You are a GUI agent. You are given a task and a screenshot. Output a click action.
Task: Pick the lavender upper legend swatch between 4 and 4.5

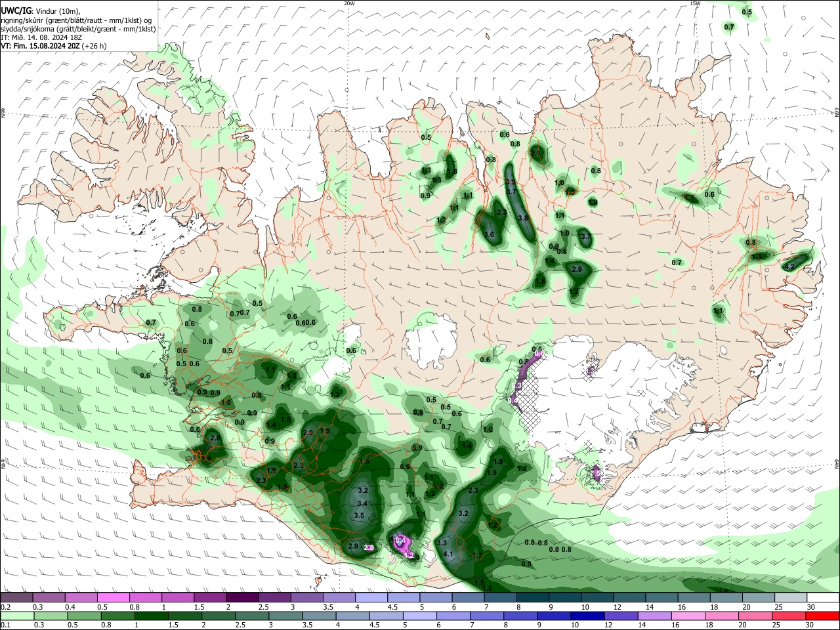(x=371, y=597)
